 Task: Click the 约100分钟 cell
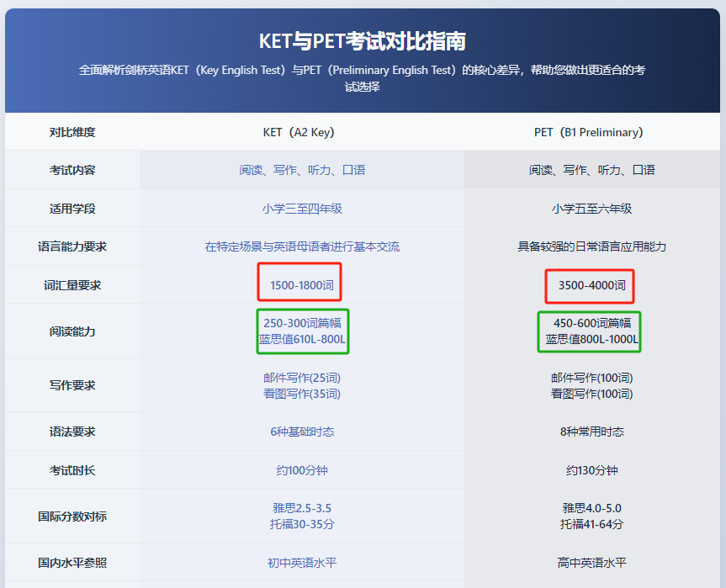302,470
